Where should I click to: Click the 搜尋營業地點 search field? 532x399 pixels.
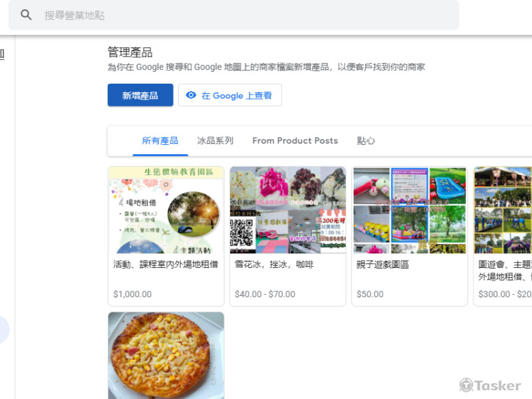(133, 15)
